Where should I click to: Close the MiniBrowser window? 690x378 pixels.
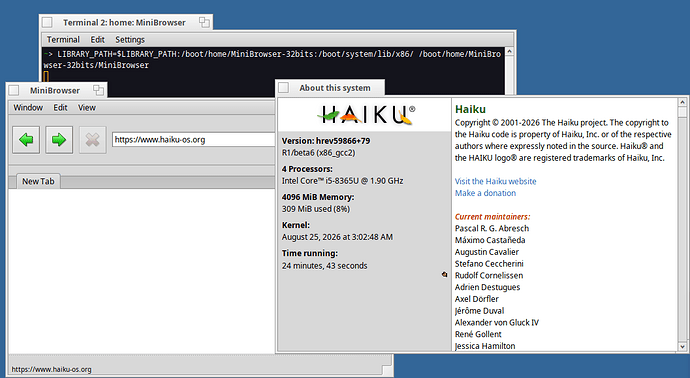click(14, 90)
